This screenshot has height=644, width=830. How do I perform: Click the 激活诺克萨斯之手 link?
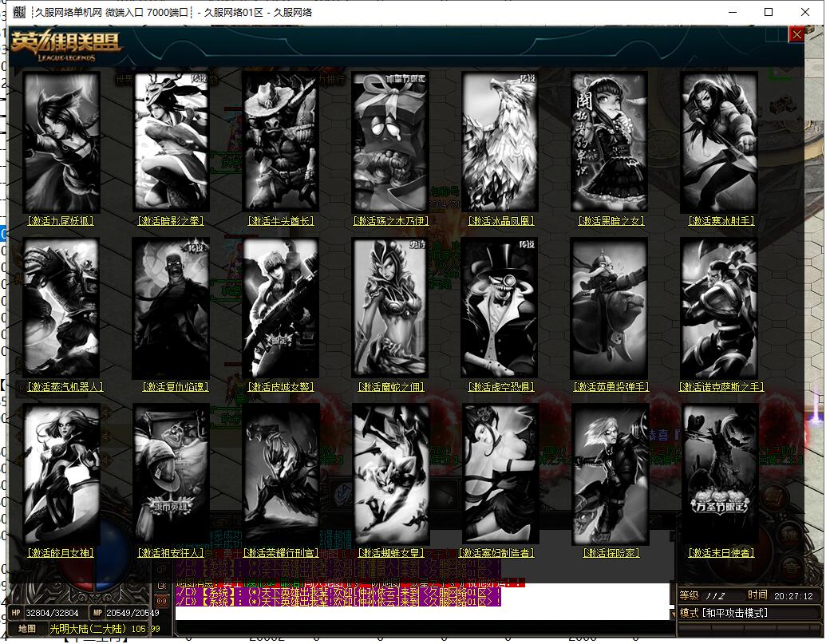(x=721, y=387)
